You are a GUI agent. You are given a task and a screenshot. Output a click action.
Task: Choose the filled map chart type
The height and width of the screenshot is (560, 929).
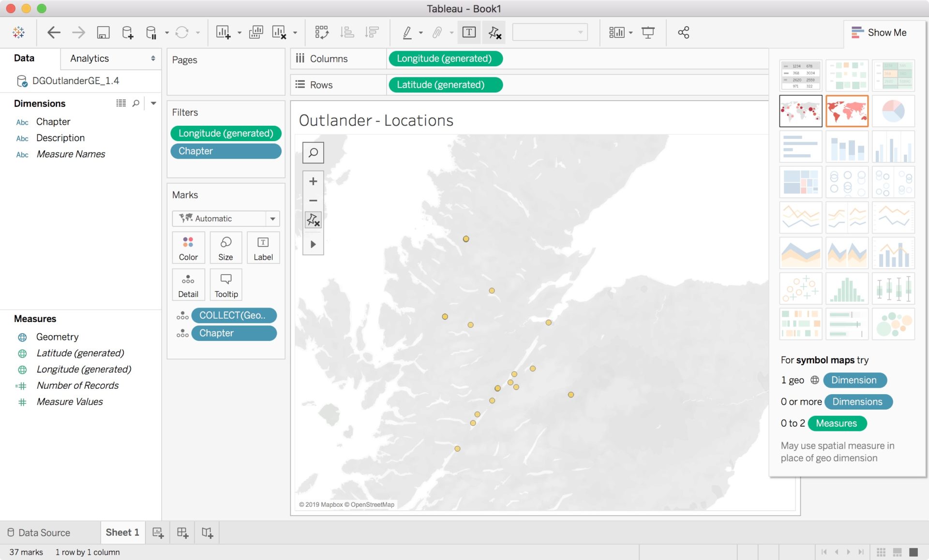click(847, 111)
